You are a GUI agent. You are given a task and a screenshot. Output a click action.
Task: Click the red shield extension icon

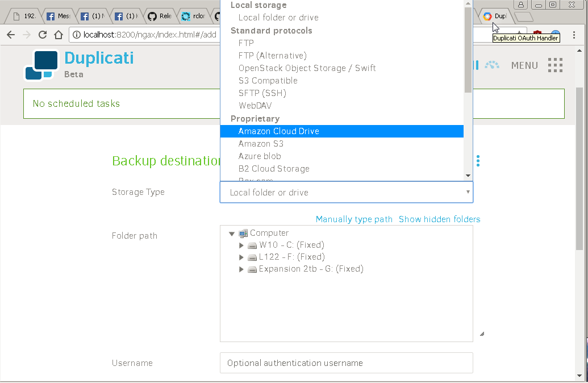(537, 34)
